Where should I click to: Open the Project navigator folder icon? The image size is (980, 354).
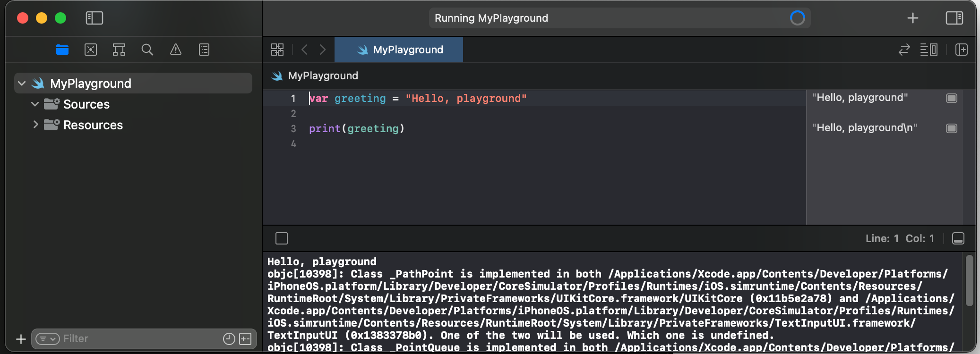point(62,50)
